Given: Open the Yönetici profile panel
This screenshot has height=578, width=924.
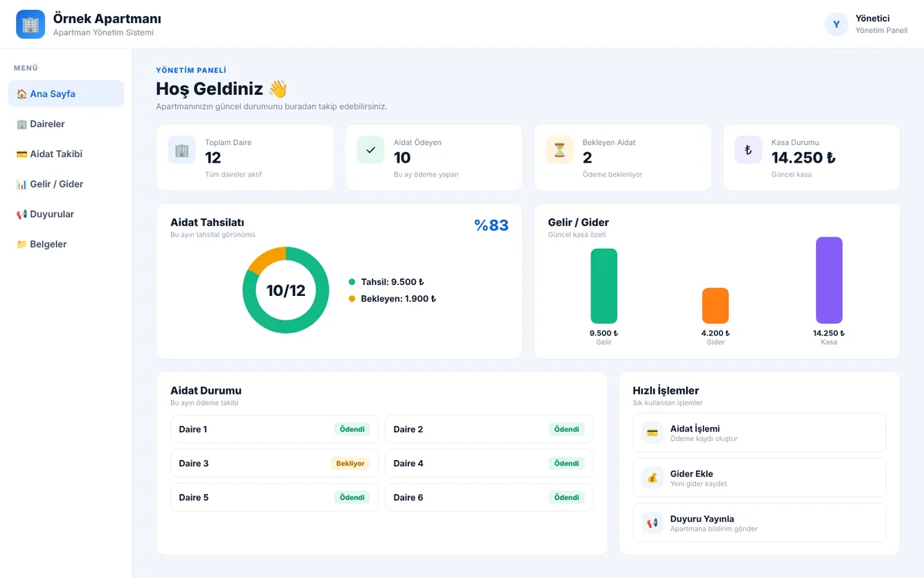Looking at the screenshot, I should [866, 25].
